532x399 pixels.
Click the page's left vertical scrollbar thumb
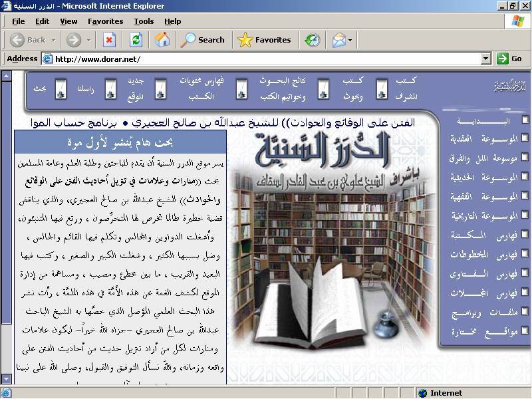point(7,199)
